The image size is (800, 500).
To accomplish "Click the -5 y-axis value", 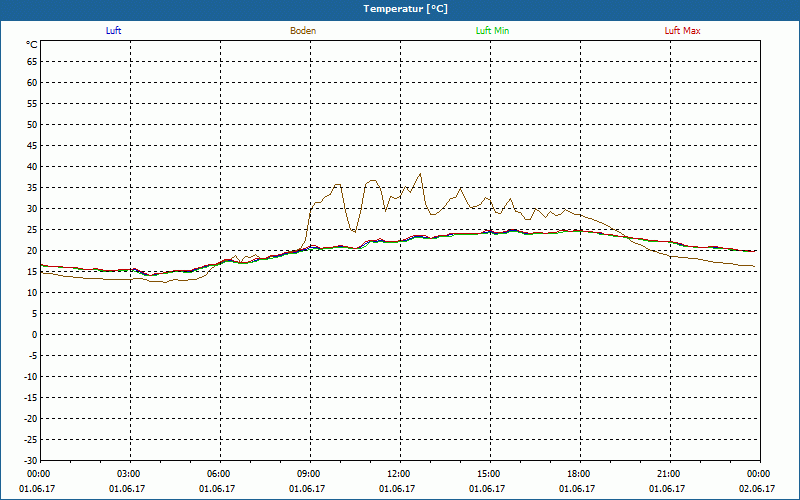I will point(33,356).
